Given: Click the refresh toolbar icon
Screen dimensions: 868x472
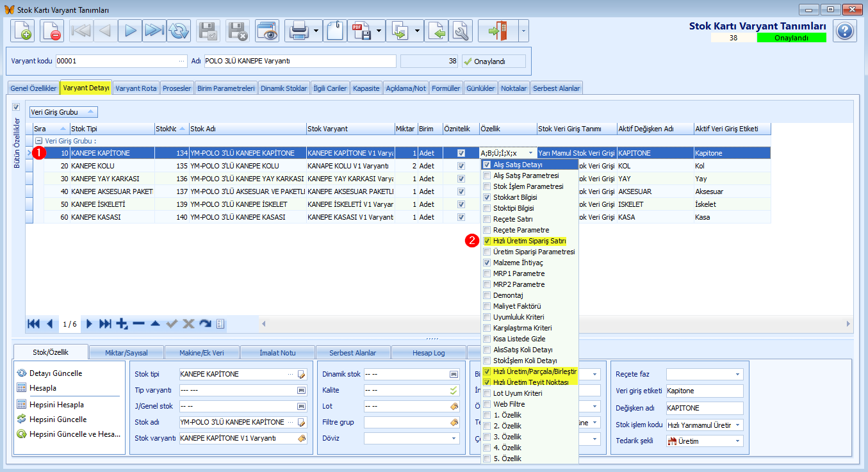Looking at the screenshot, I should (179, 31).
